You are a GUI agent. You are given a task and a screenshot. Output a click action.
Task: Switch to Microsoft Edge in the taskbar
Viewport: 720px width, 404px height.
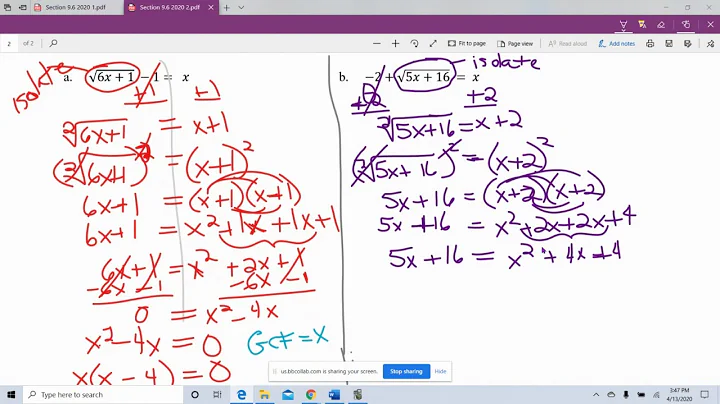241,395
